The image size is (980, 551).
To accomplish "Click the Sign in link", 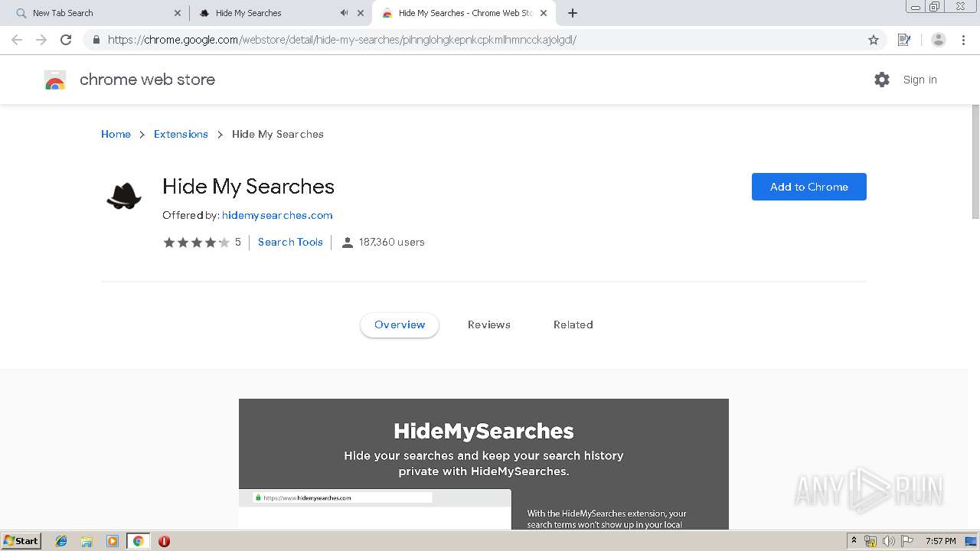I will pos(920,80).
